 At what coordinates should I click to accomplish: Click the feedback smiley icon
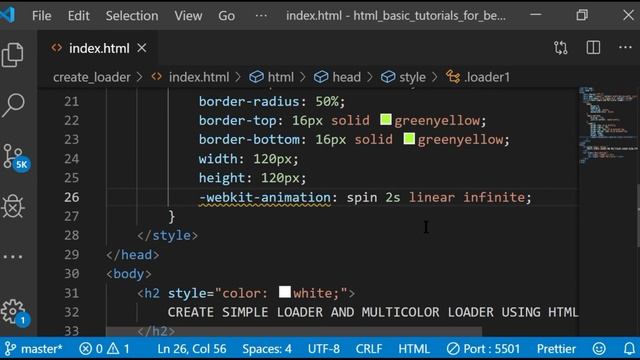pyautogui.click(x=599, y=349)
